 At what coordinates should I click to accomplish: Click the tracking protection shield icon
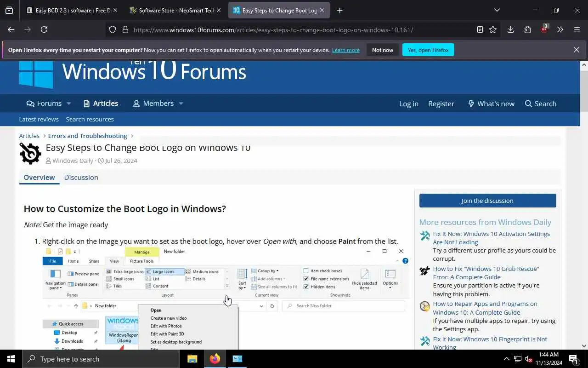click(113, 29)
